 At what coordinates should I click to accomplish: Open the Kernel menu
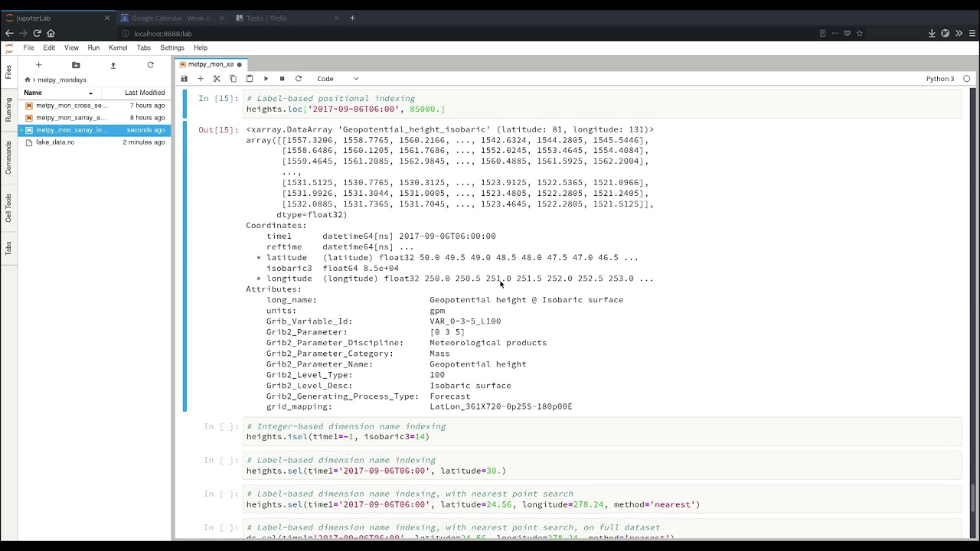point(118,47)
